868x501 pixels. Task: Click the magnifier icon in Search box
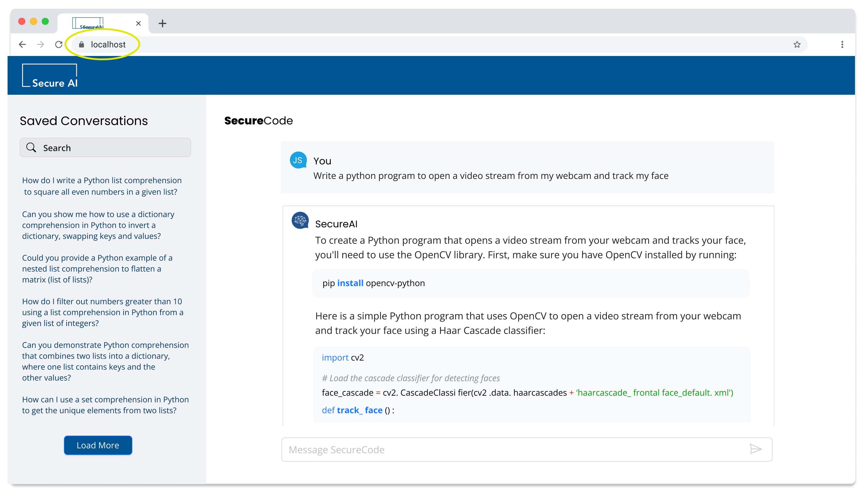point(31,148)
